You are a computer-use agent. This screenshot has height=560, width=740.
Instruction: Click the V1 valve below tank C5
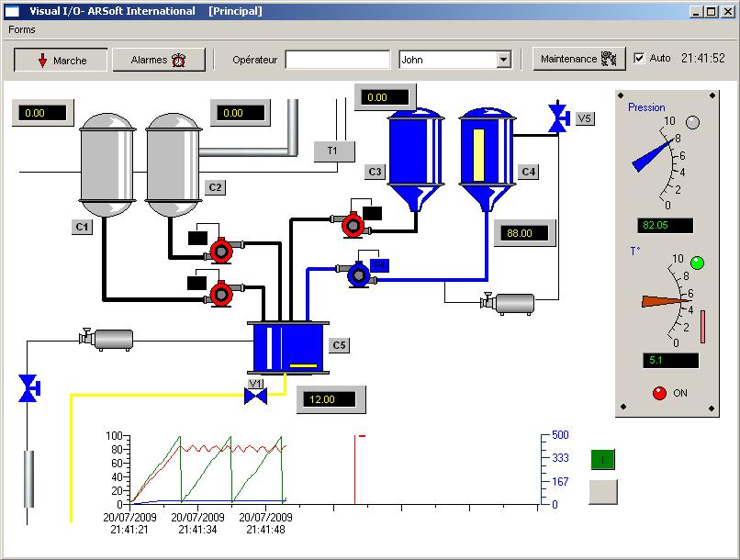(x=255, y=396)
